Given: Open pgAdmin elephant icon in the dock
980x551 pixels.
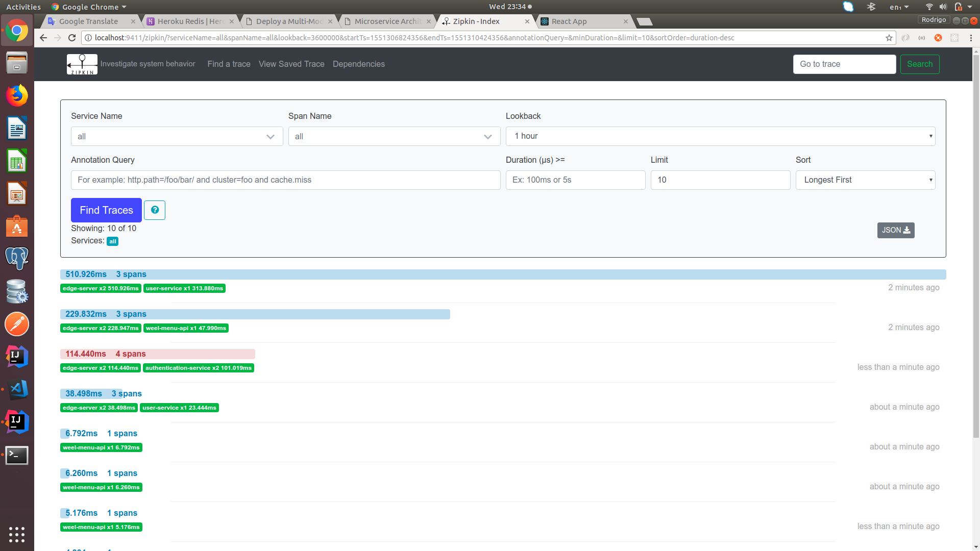Looking at the screenshot, I should (x=17, y=259).
